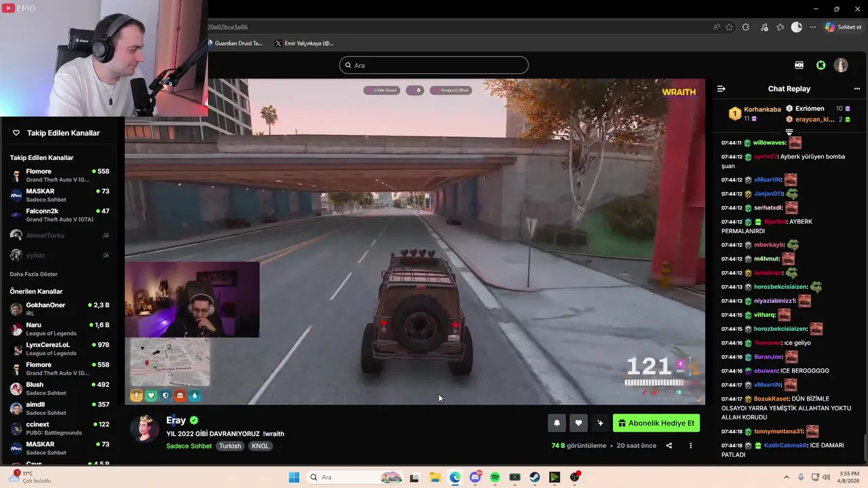868x488 pixels.
Task: Open OBS Studio from taskbar
Action: tap(575, 477)
